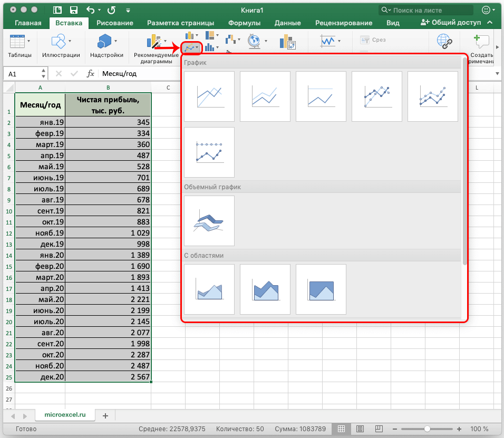Open the Надстройки add-ins menu
This screenshot has height=438, width=504.
[106, 46]
